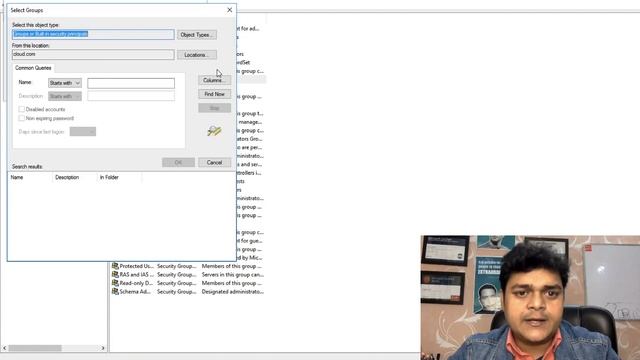Click the greyed Stop button

(214, 108)
